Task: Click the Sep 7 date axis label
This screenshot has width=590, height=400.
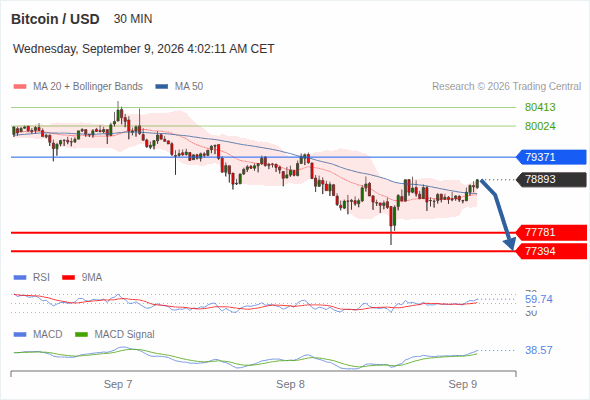Action: 118,384
